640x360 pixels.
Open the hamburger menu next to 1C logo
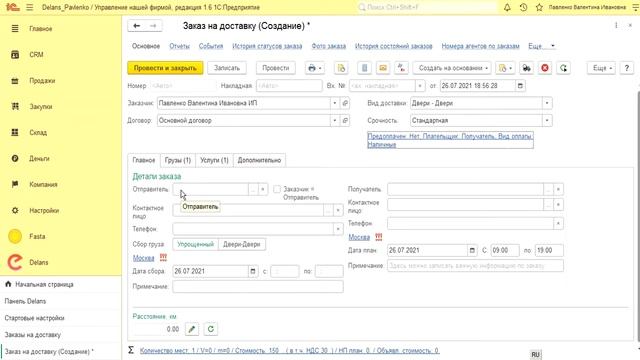coord(29,7)
